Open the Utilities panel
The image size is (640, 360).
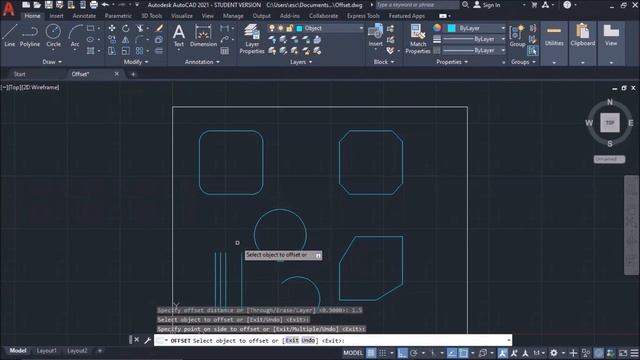554,43
